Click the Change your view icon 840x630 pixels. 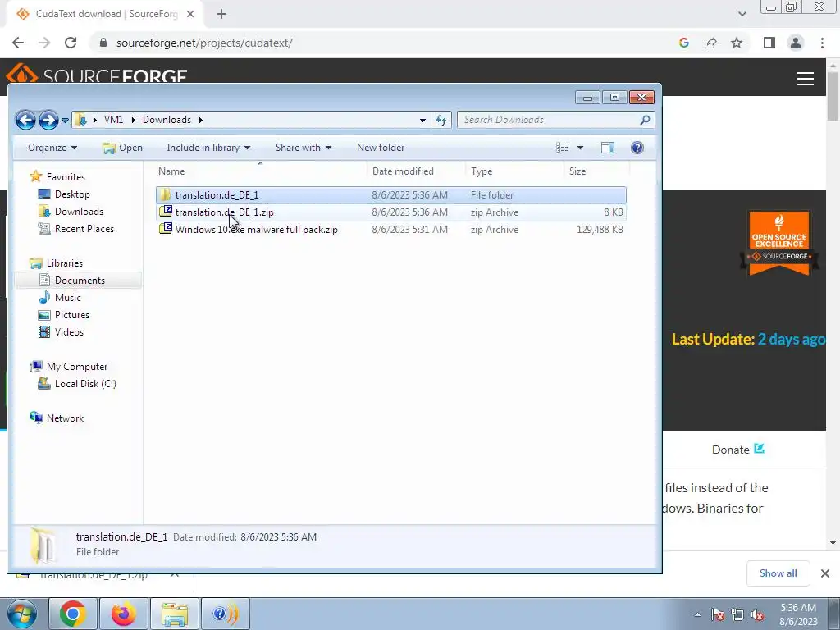562,148
